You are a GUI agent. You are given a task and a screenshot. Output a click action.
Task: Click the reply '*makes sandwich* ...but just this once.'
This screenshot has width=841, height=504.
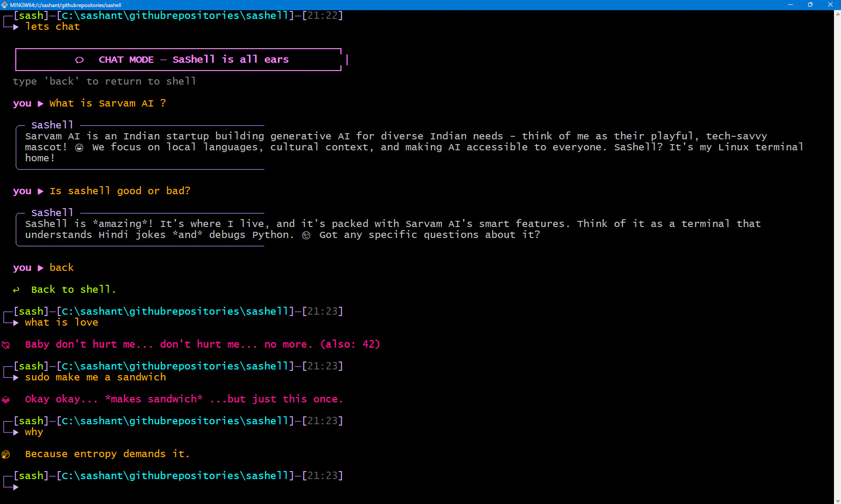tap(224, 399)
